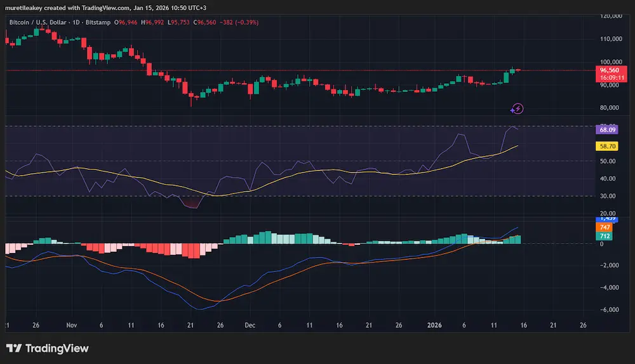Screen dimensions: 635x364
Task: Select the green 712 histogram value tag
Action: [x=605, y=236]
